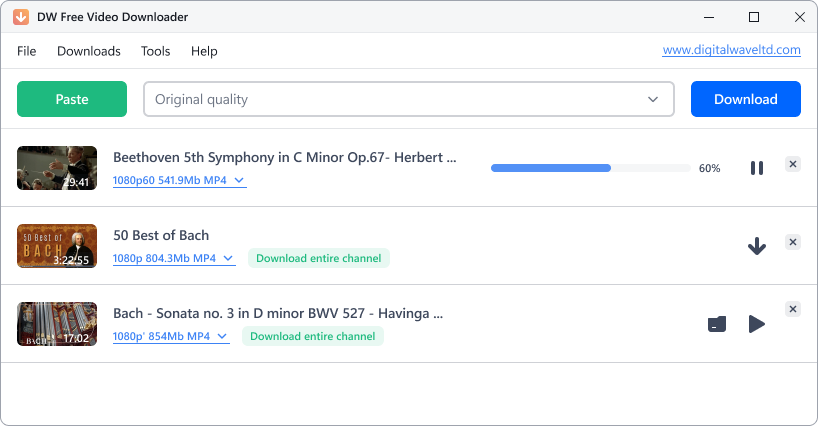
Task: Open the Tools menu
Action: 155,51
